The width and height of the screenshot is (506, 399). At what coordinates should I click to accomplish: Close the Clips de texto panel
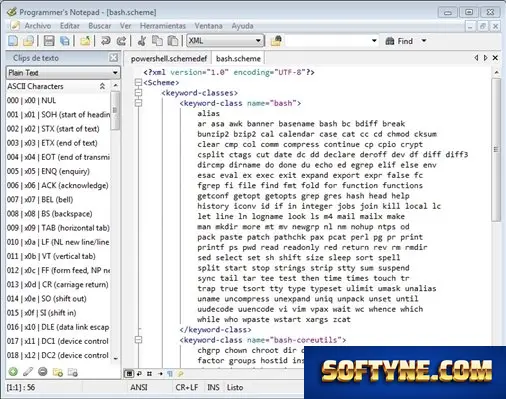pyautogui.click(x=114, y=58)
